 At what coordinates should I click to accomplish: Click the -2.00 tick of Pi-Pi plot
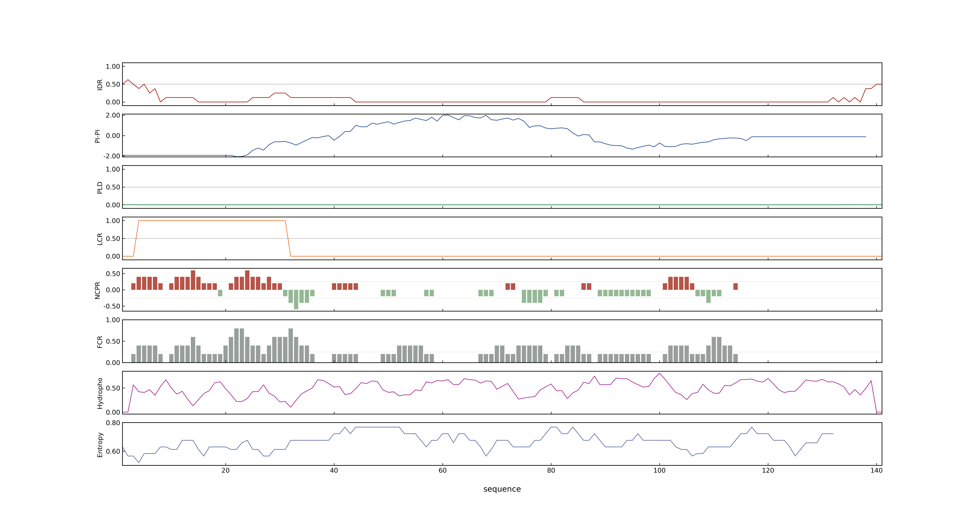111,156
